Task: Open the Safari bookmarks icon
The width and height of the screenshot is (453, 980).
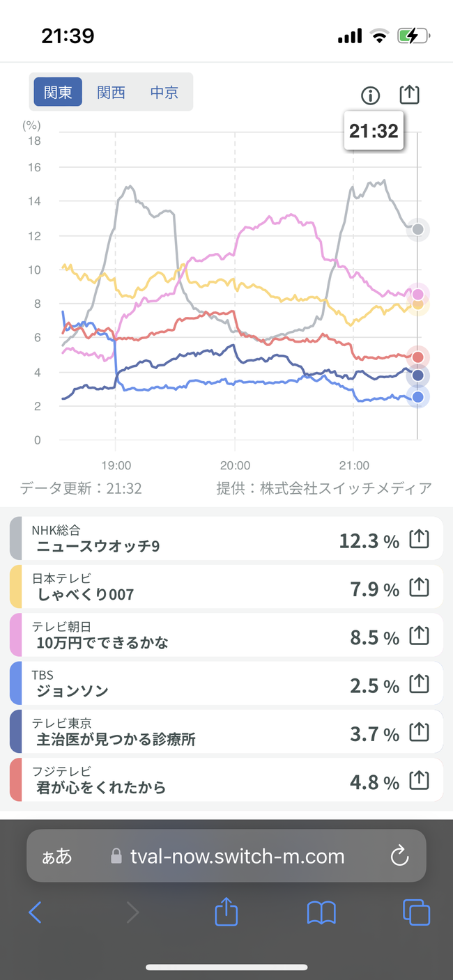Action: [x=321, y=912]
